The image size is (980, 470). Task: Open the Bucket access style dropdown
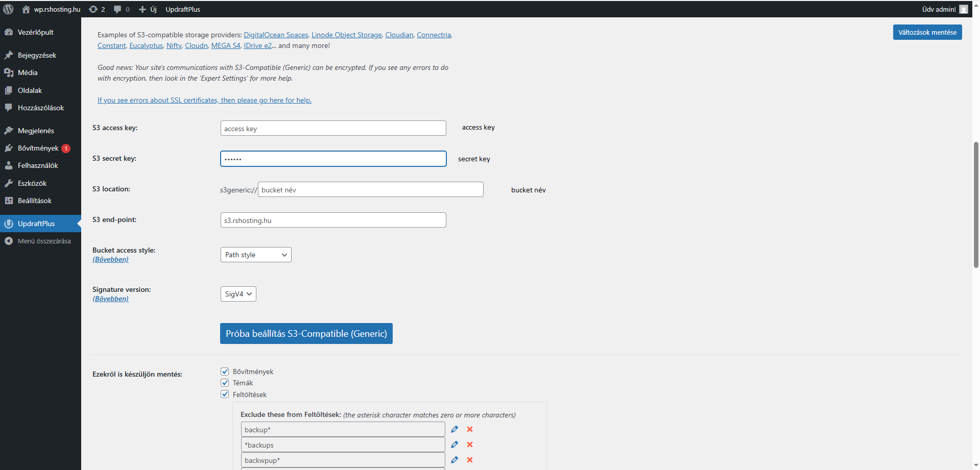click(x=255, y=254)
